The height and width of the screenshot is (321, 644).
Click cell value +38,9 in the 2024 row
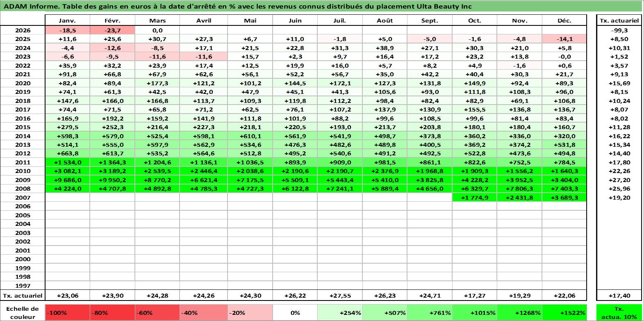coord(385,48)
